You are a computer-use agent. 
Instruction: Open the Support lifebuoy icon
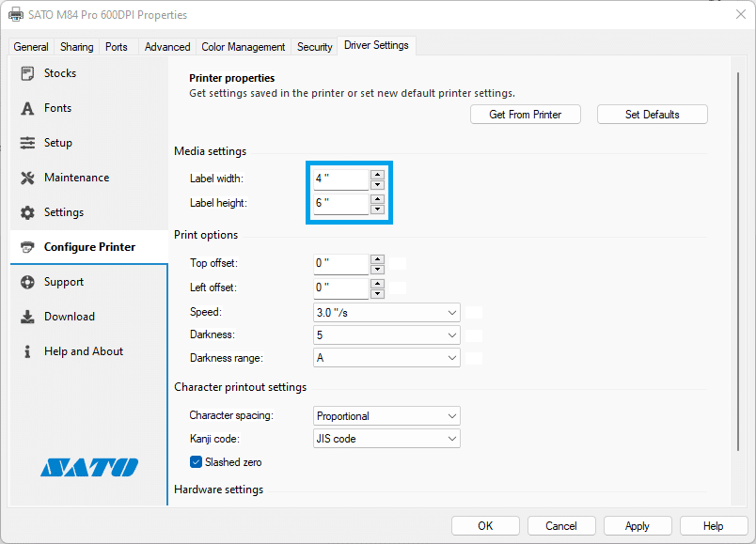27,282
